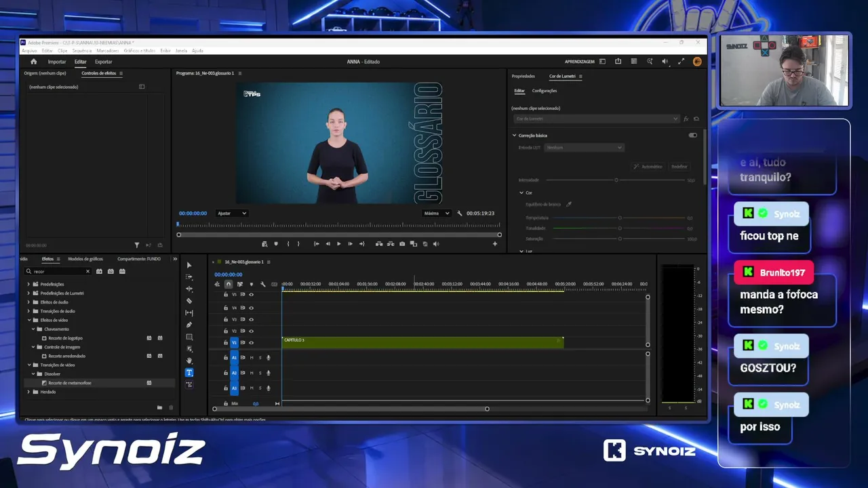
Task: Click the Temperatura slider handle
Action: 620,218
